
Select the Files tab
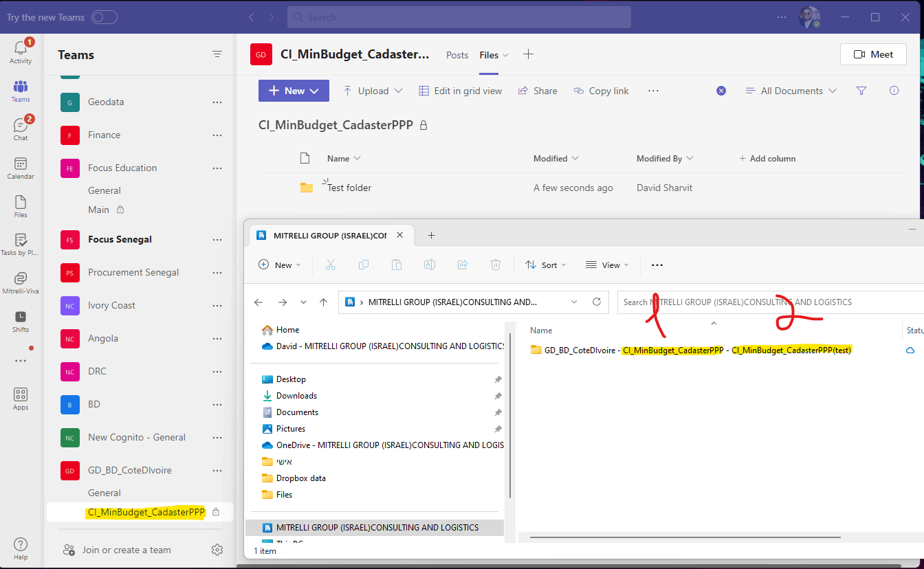489,55
